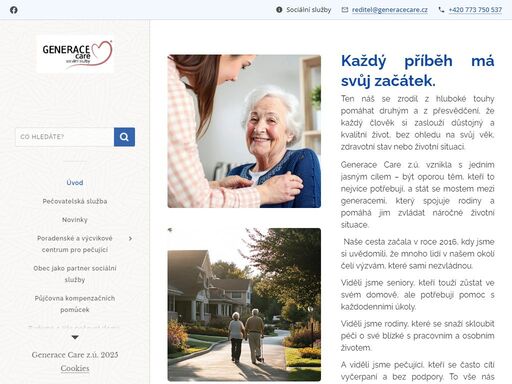Open the elderly couple walking photo
The height and width of the screenshot is (384, 512).
click(244, 305)
